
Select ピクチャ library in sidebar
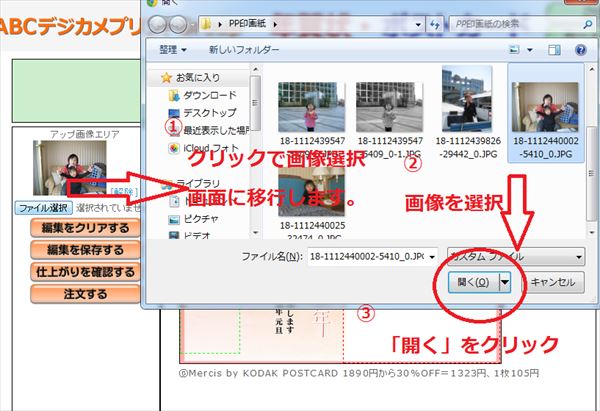tap(201, 219)
